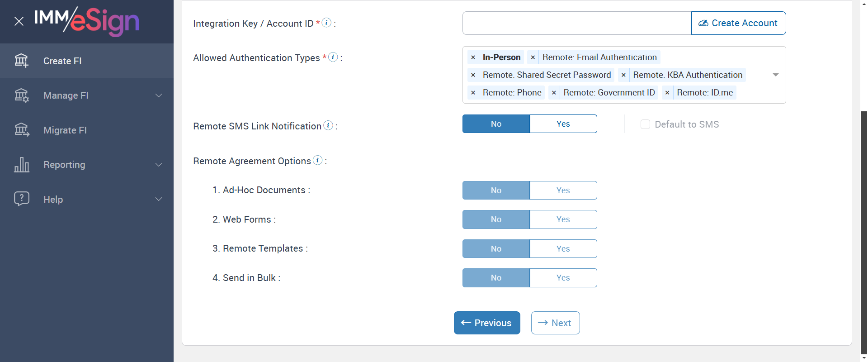Focus the Integration Key input field

(576, 23)
